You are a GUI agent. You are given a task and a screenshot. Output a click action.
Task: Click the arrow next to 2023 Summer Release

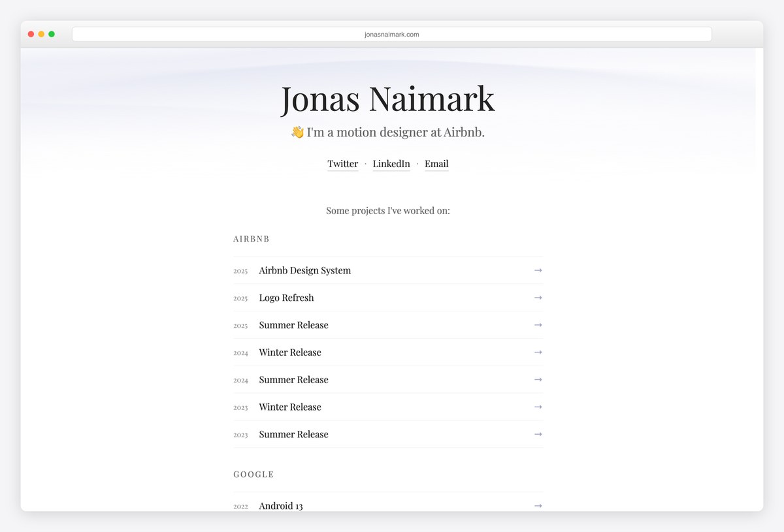[x=538, y=435]
